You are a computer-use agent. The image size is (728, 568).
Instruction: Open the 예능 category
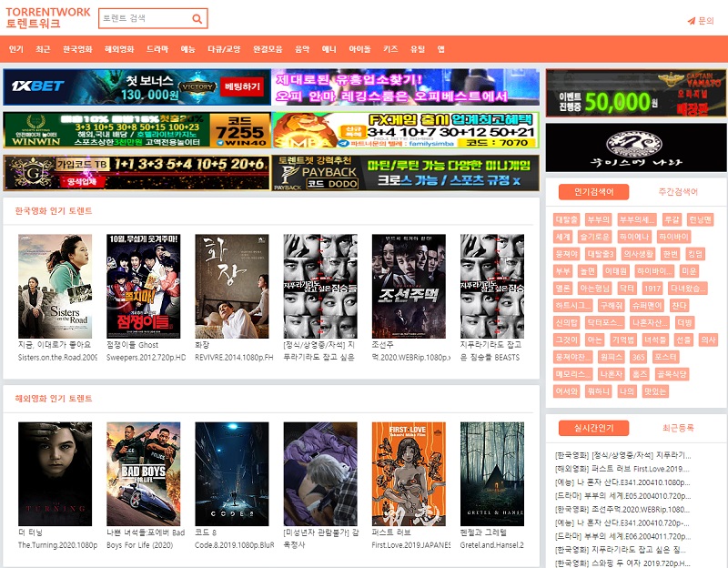pyautogui.click(x=188, y=49)
